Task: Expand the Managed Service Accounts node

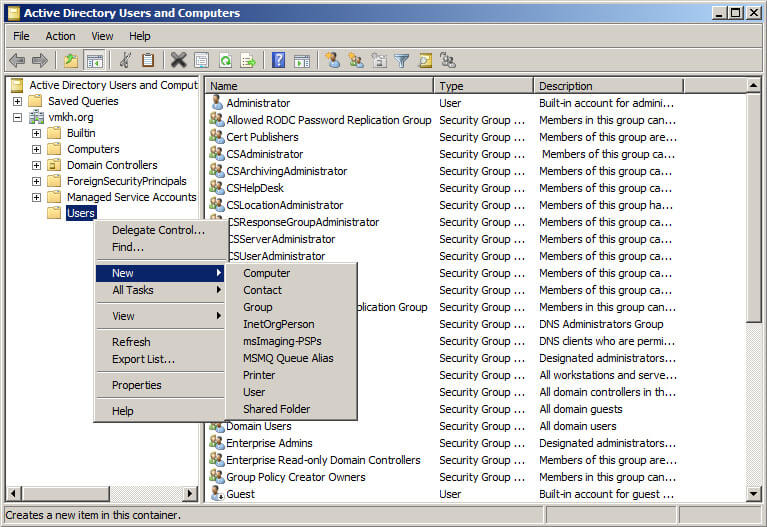Action: click(36, 198)
